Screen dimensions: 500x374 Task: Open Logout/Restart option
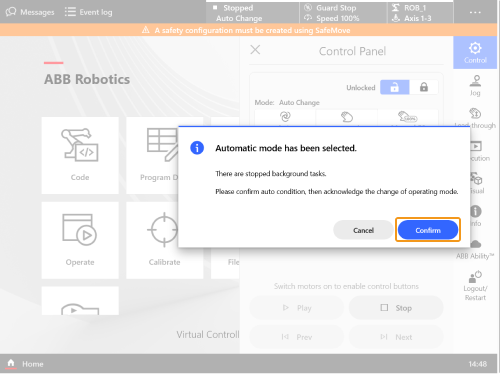point(475,286)
